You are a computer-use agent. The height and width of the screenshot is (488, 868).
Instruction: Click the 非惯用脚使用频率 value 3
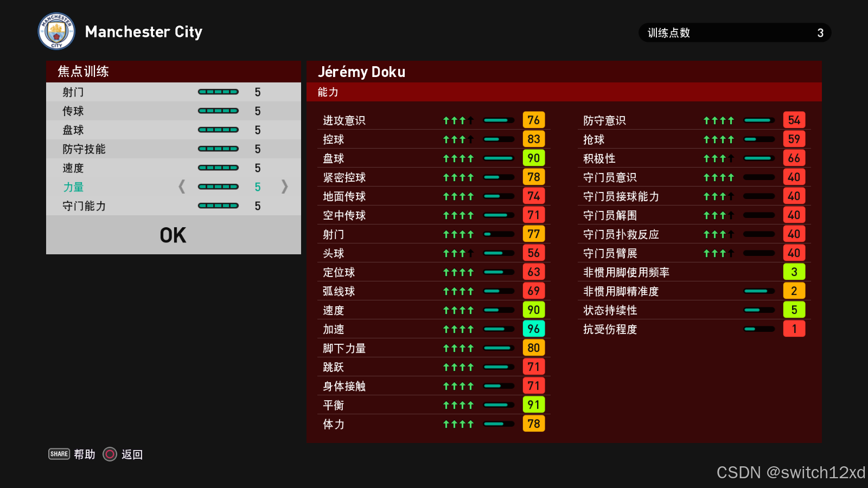pyautogui.click(x=794, y=272)
